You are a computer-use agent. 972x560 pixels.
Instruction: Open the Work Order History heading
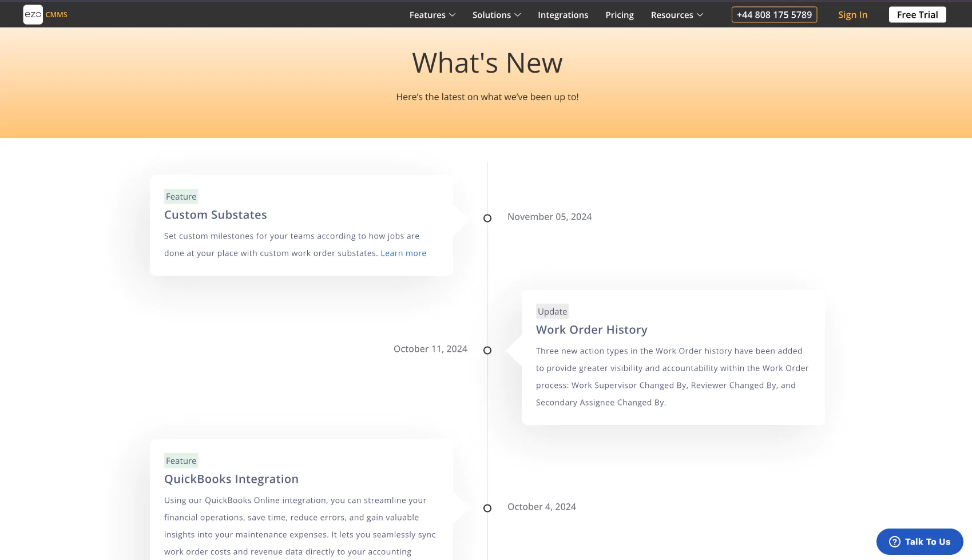tap(592, 329)
